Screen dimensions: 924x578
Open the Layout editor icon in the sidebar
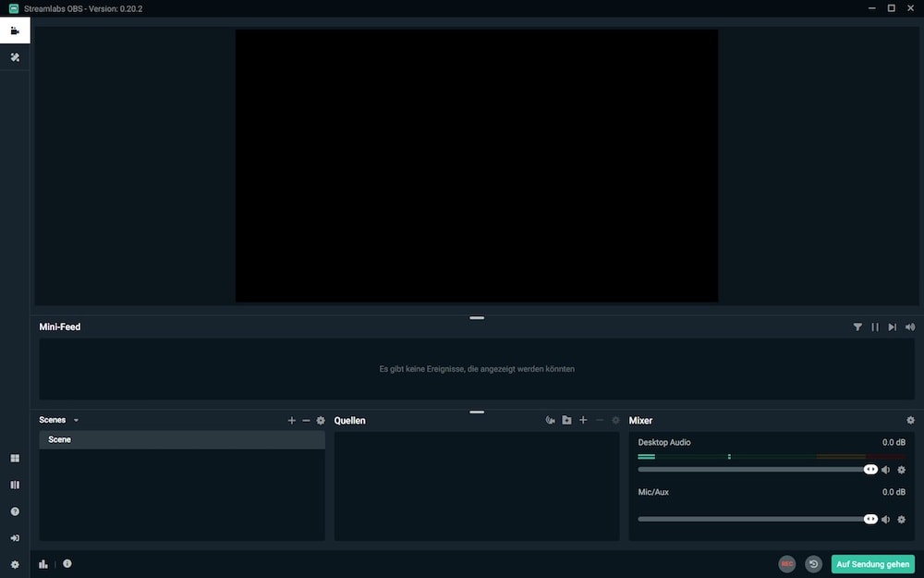[14, 484]
